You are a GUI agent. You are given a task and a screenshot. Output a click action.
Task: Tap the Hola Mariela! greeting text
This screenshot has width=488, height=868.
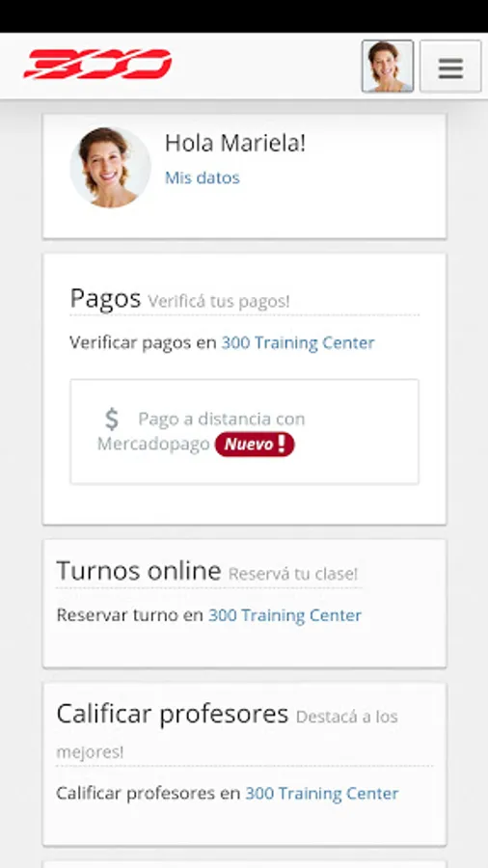(235, 144)
